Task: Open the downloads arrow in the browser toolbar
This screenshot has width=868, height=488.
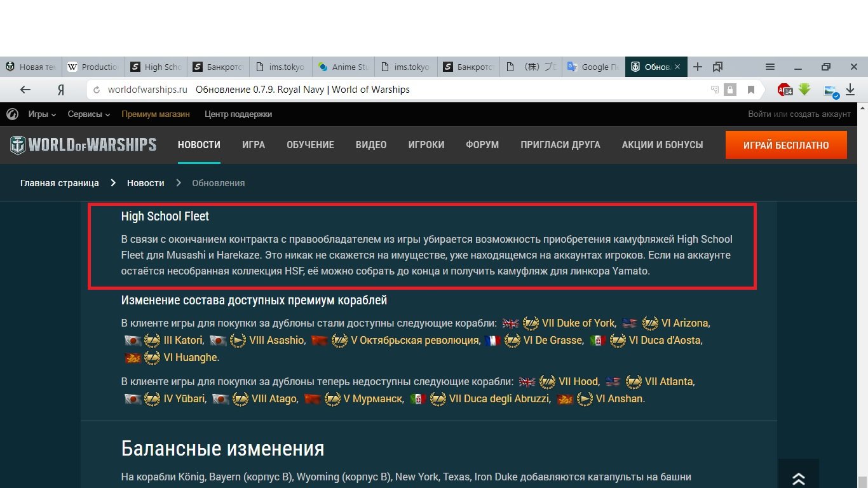Action: click(850, 90)
